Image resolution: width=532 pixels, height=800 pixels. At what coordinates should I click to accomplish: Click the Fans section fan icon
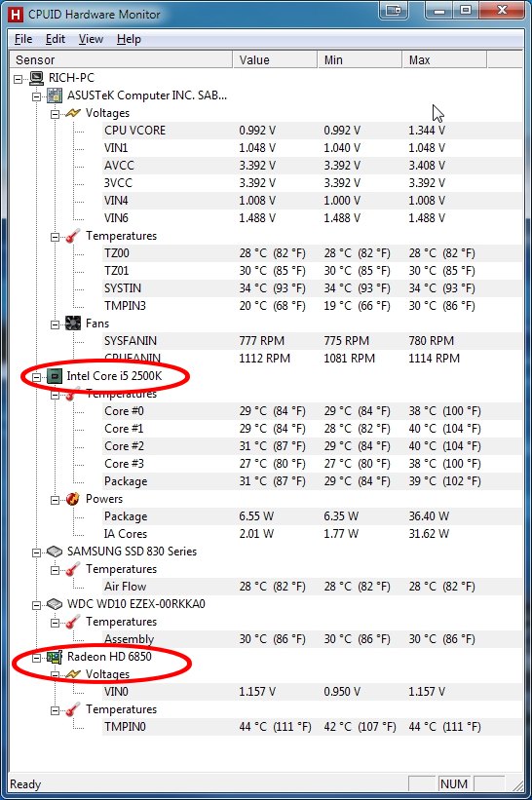pyautogui.click(x=73, y=324)
